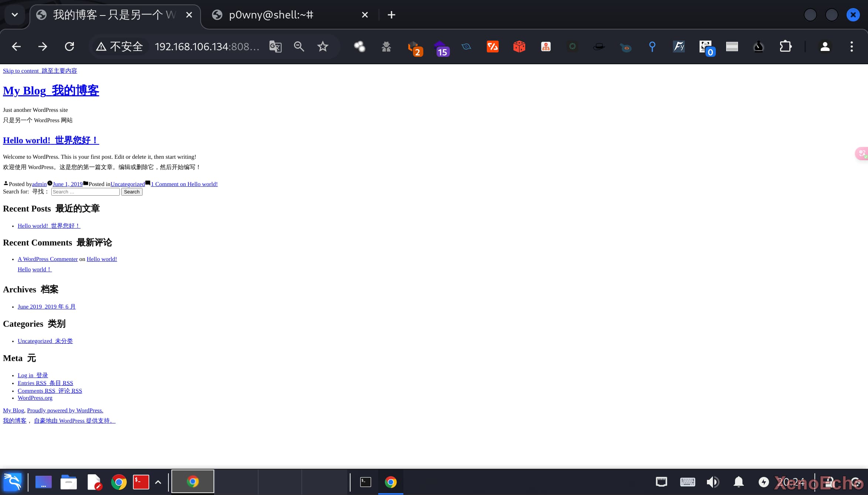Switch to the p0wny@shell tab
The image size is (868, 495).
pyautogui.click(x=271, y=15)
